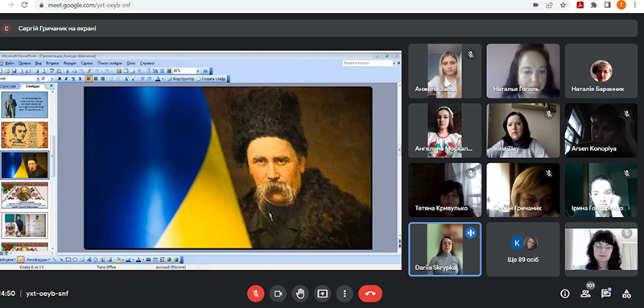Screen dimensions: 644x308
Task: Select the orange portrait slide thumbnail
Action: (25, 135)
